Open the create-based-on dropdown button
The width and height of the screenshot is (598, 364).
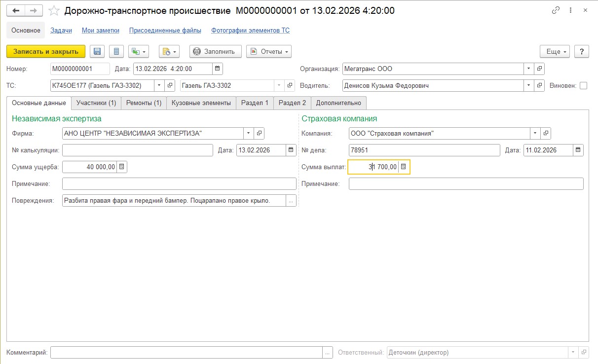pyautogui.click(x=138, y=51)
